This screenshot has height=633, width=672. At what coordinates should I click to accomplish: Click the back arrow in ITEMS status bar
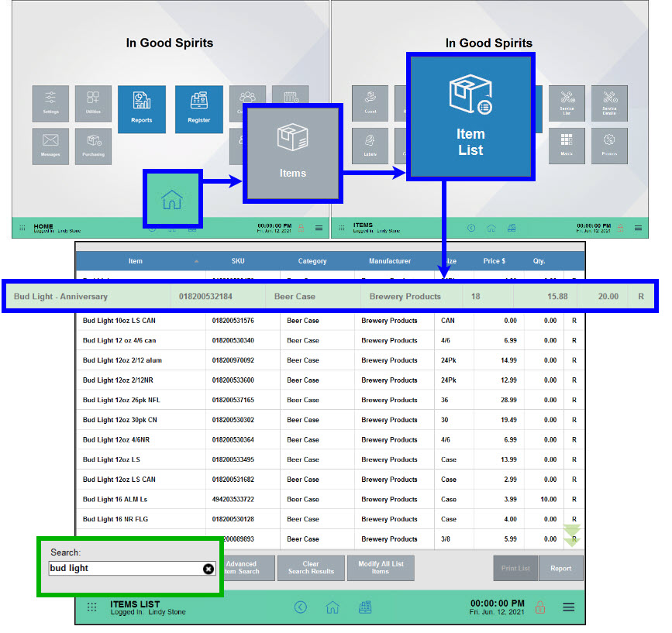(x=471, y=228)
